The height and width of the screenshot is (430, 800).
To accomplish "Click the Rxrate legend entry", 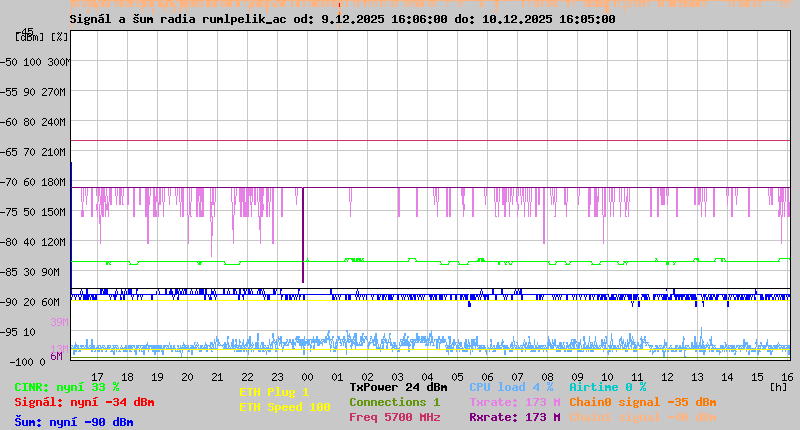I will click(514, 417).
